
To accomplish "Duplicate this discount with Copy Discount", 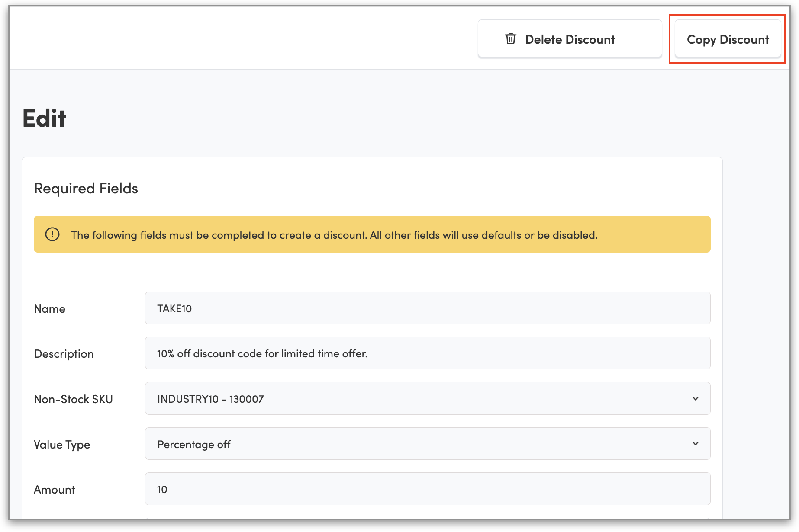I will (728, 39).
